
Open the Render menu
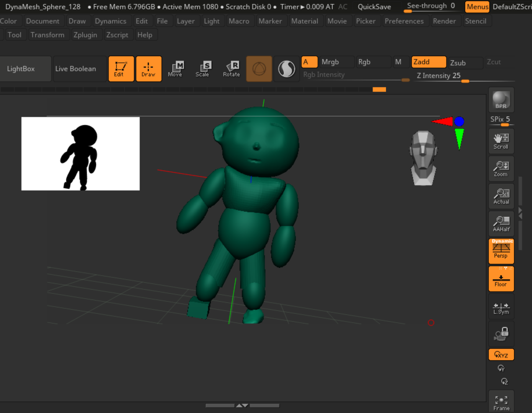(444, 21)
